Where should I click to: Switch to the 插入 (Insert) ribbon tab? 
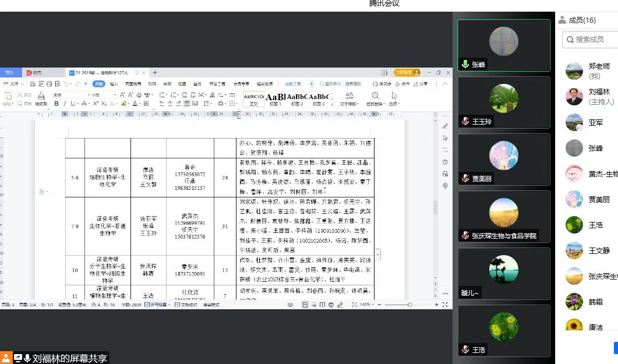point(114,84)
